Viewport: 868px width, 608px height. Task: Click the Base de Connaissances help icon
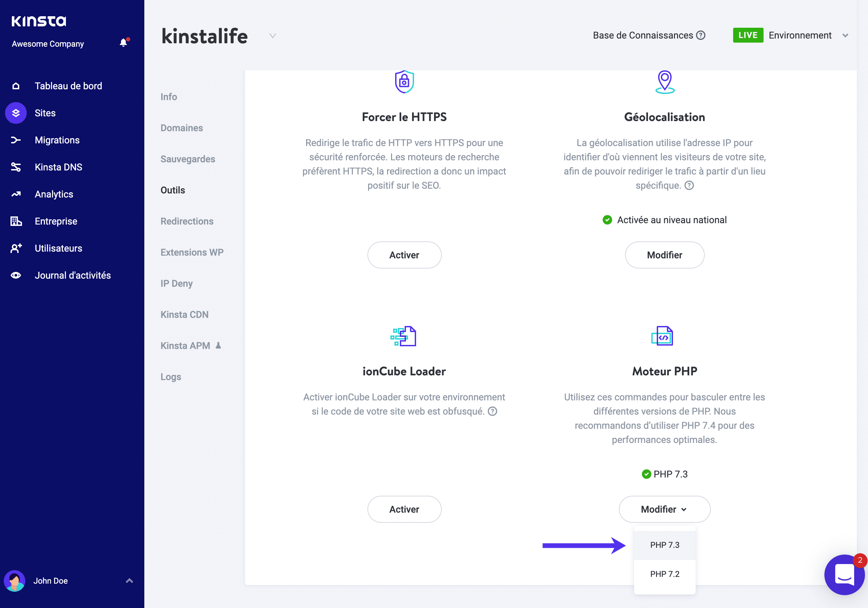tap(701, 36)
